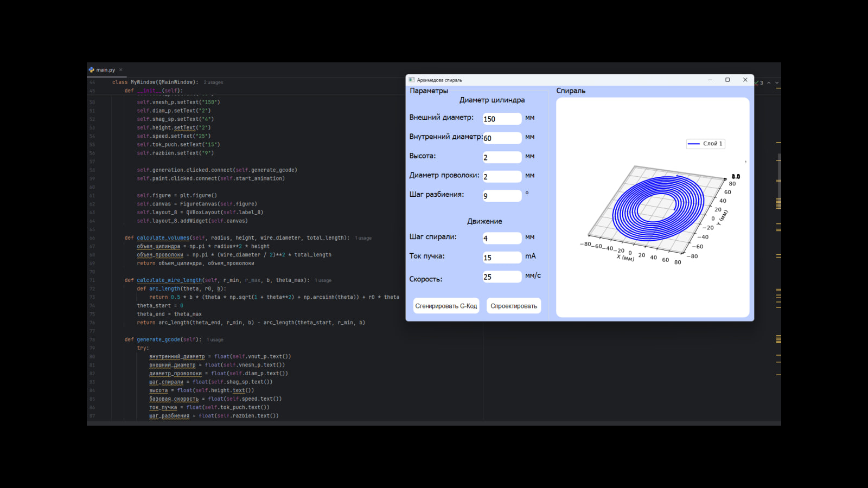Click the Шаг спирали field with 4
The image size is (868, 488).
coord(502,238)
